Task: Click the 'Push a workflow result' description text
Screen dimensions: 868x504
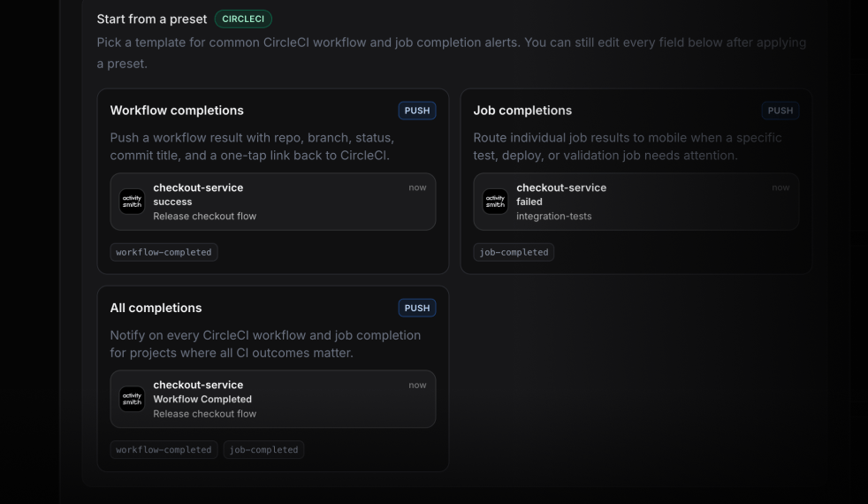Action: (252, 146)
